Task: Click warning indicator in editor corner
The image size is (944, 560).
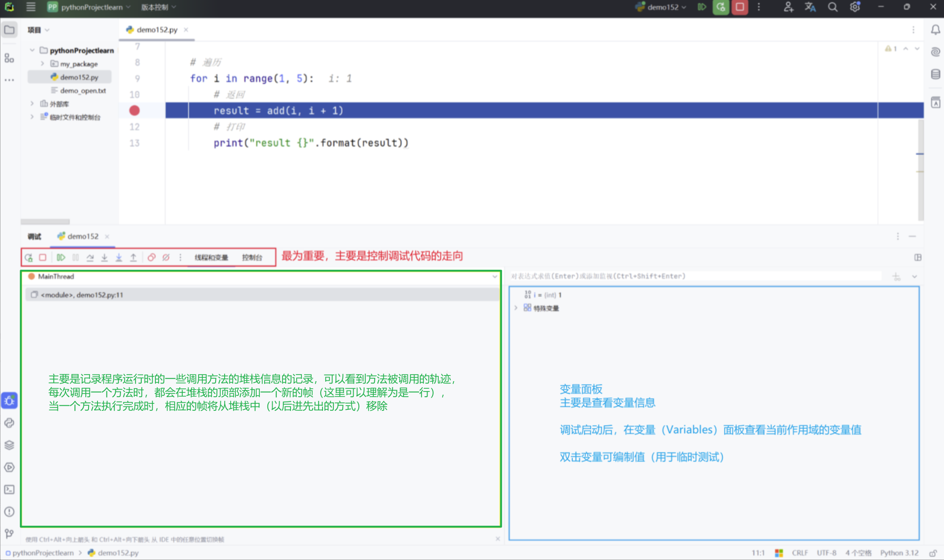Action: (x=891, y=48)
